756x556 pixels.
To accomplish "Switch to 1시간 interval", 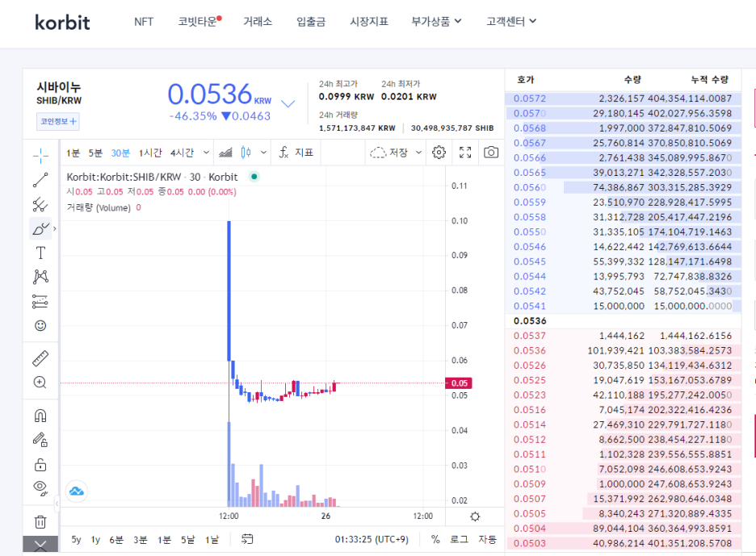I will [150, 153].
